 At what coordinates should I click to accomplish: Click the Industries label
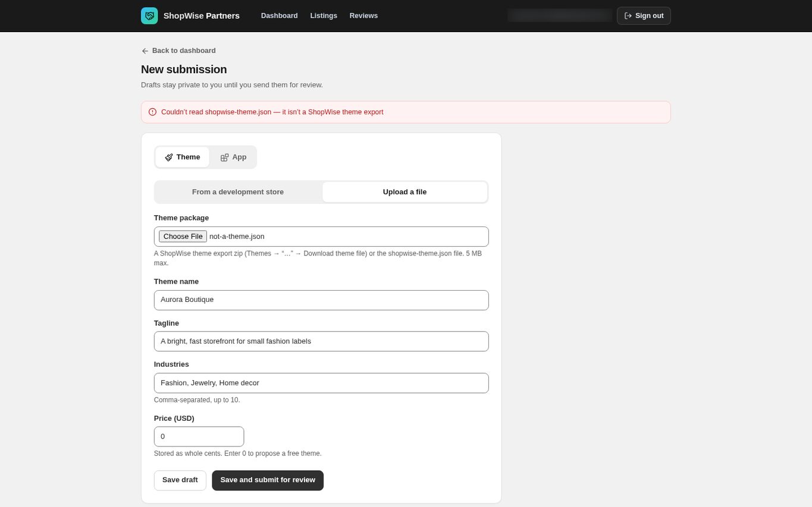[x=171, y=364]
